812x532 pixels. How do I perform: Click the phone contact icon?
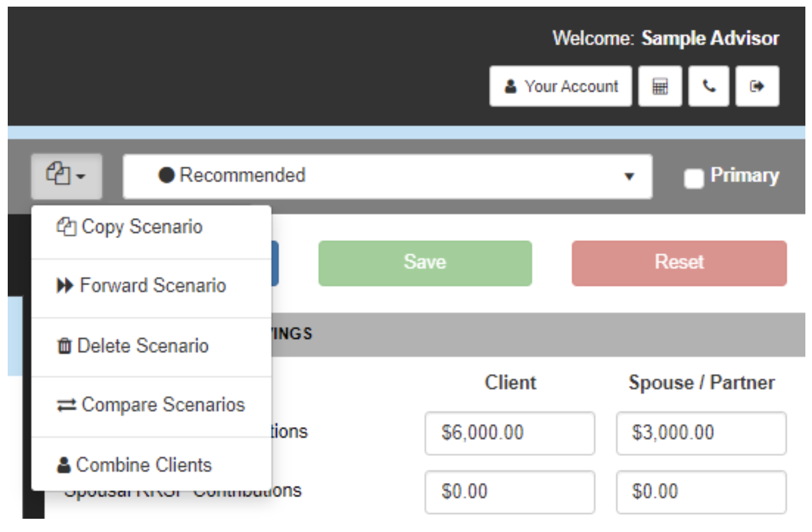point(709,87)
